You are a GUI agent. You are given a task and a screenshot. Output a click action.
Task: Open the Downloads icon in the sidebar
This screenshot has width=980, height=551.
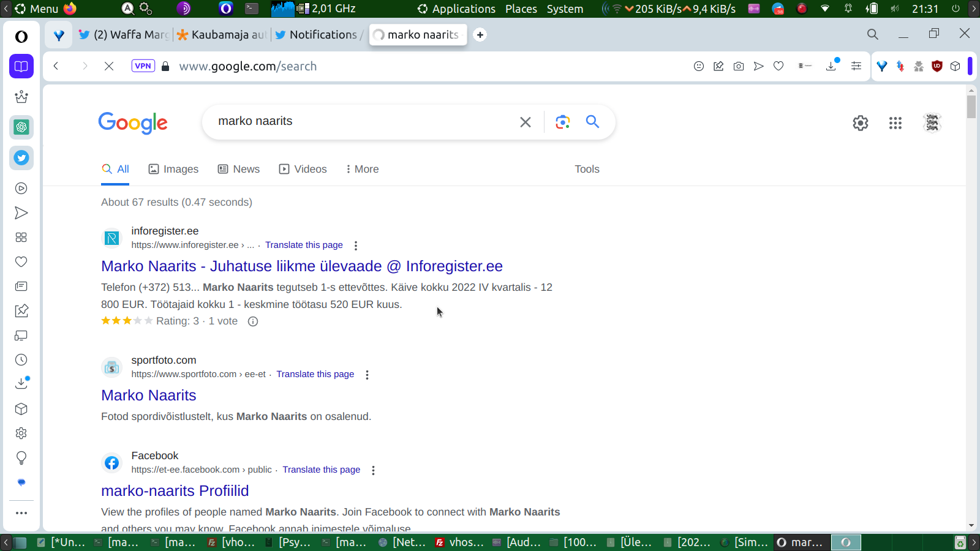(21, 384)
